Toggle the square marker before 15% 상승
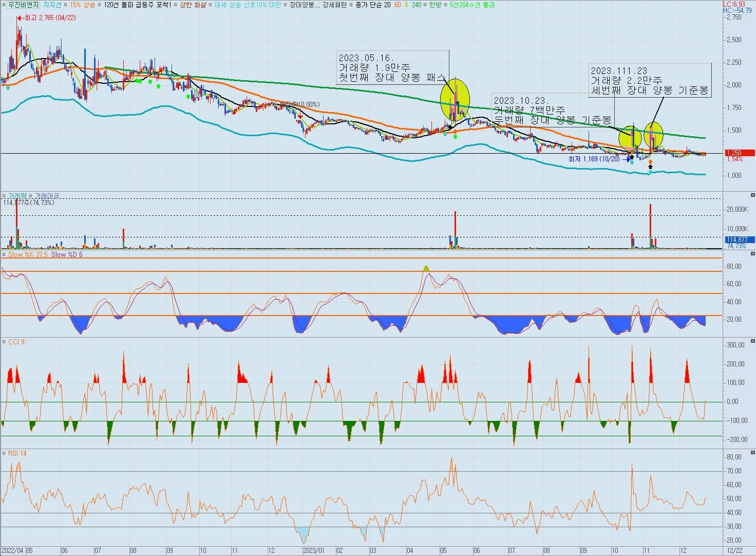 (x=66, y=5)
